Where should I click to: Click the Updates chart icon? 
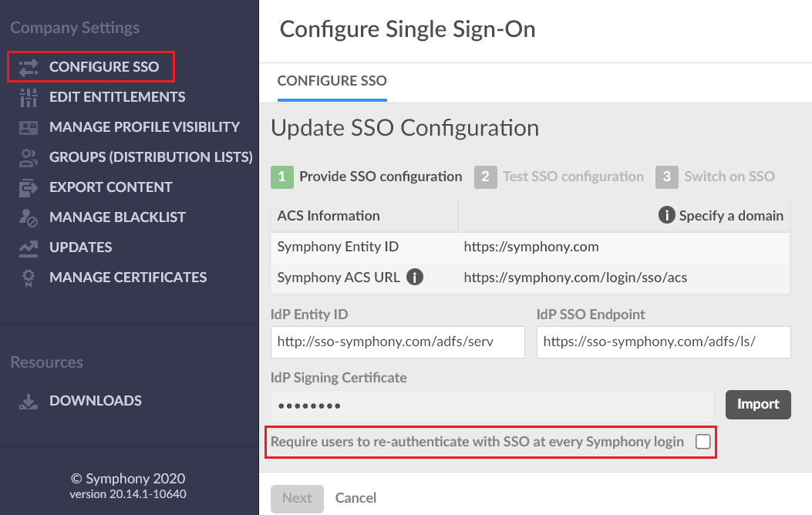pos(29,247)
